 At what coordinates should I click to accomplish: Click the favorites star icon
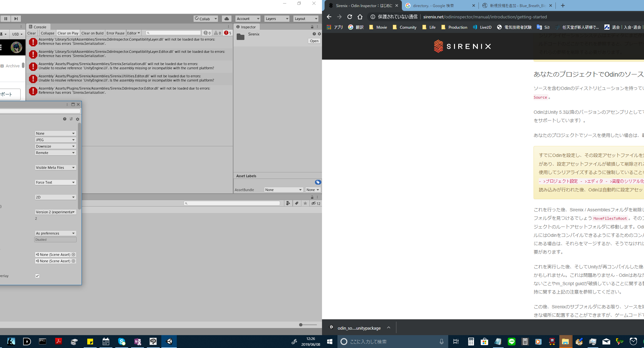[305, 203]
